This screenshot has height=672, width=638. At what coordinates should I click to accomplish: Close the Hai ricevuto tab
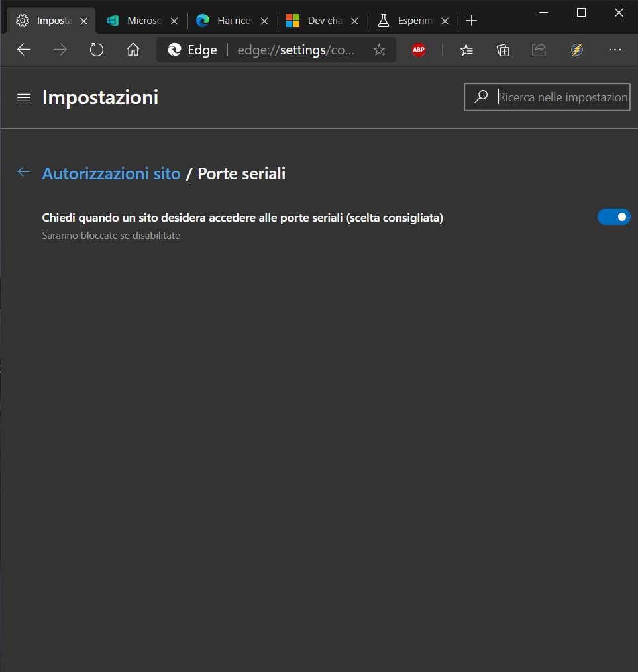(x=264, y=21)
